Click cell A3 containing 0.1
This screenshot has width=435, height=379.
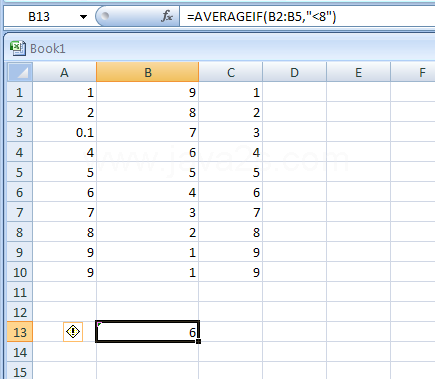tap(64, 132)
